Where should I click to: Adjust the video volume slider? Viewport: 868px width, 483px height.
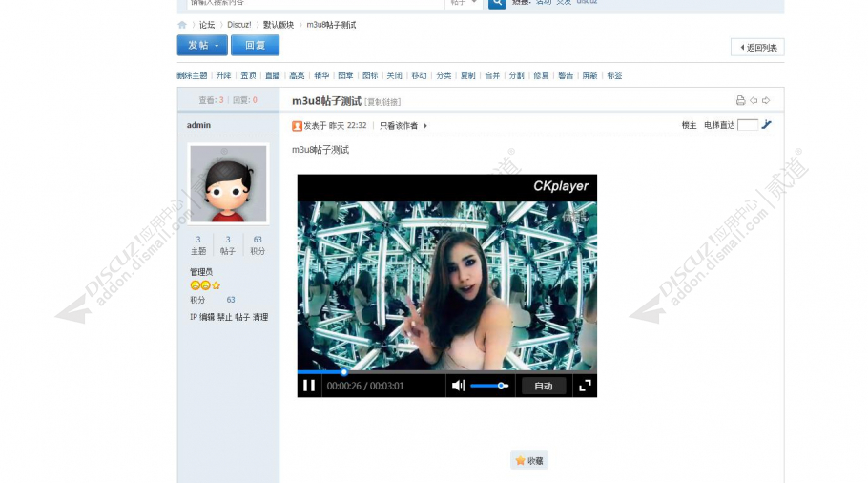[489, 386]
